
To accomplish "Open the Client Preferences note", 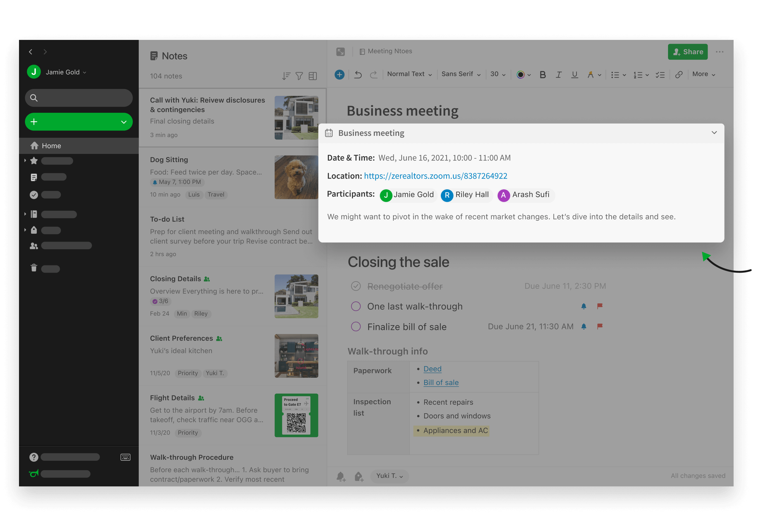I will pos(232,356).
